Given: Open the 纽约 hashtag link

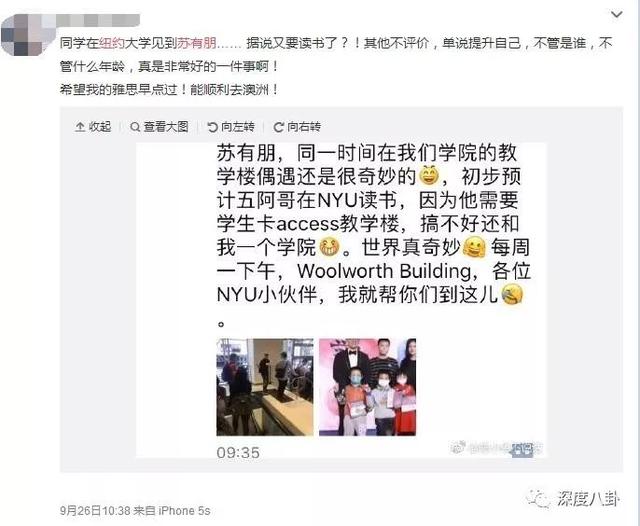Looking at the screenshot, I should (x=112, y=43).
